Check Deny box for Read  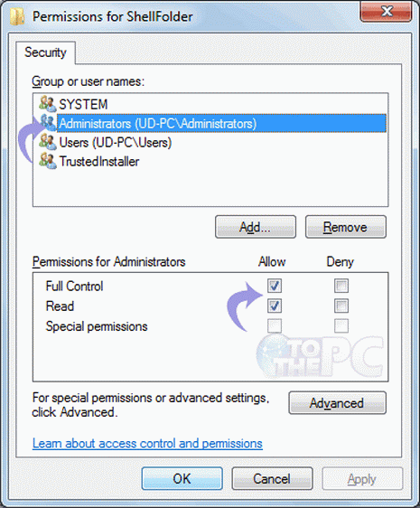coord(341,306)
